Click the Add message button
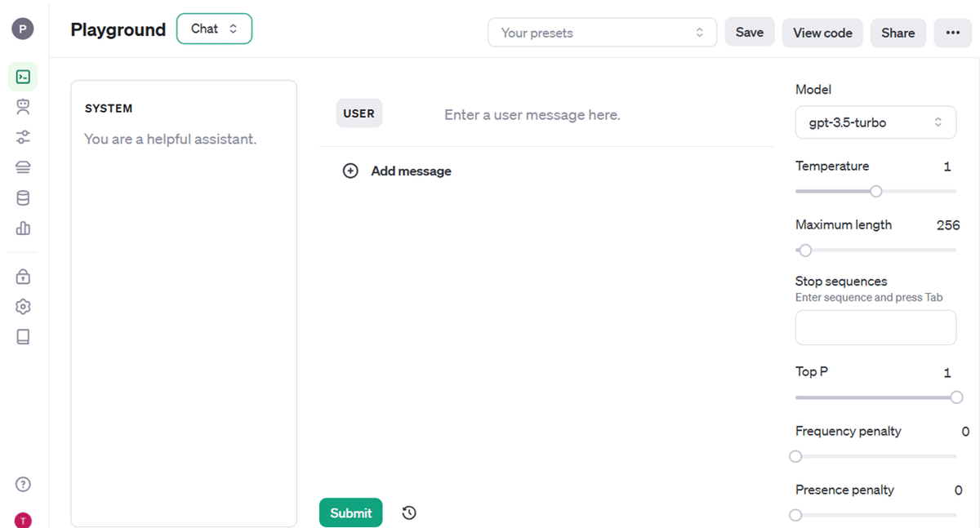 tap(398, 171)
